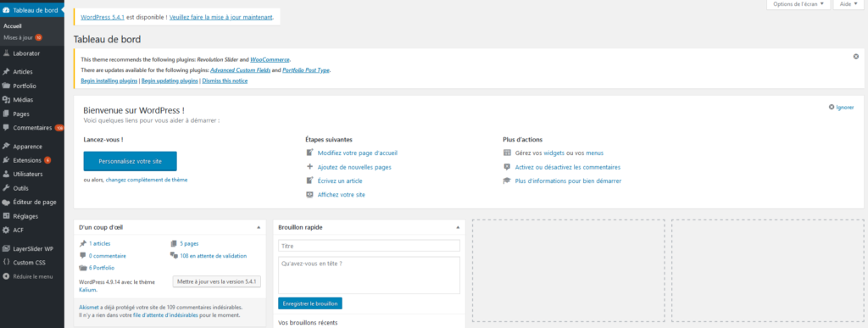The height and width of the screenshot is (328, 868).
Task: Click the widgets icon beside Gérez vos widgets
Action: pyautogui.click(x=507, y=153)
